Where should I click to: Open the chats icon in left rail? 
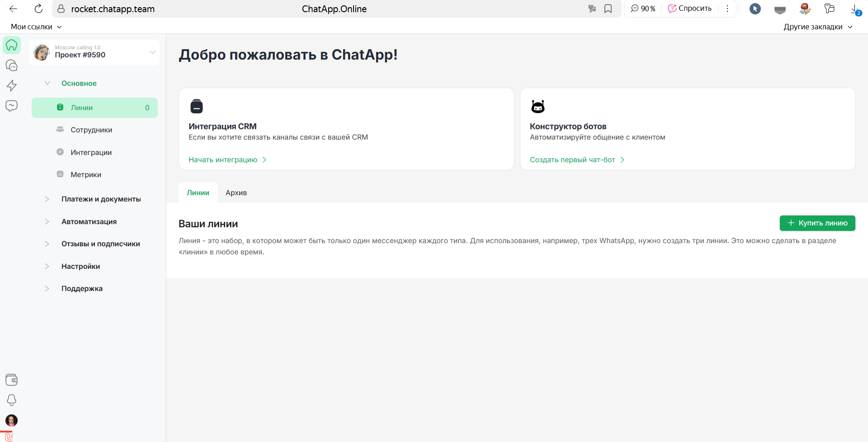[x=12, y=66]
